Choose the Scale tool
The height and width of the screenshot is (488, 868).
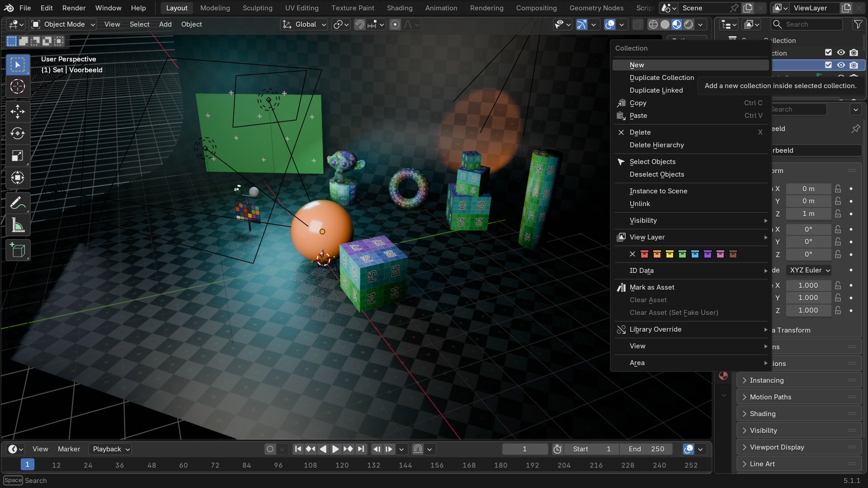pyautogui.click(x=18, y=156)
